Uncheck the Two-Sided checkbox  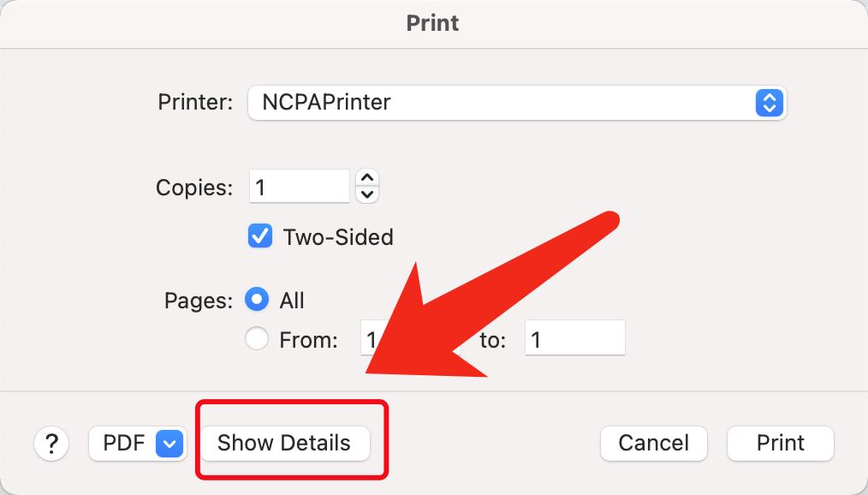coord(260,236)
